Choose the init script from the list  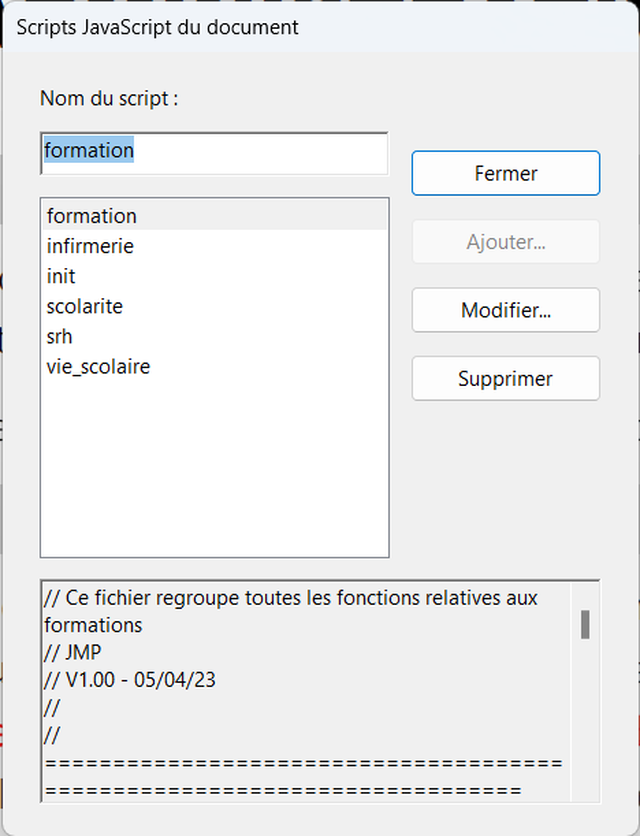coord(61,276)
